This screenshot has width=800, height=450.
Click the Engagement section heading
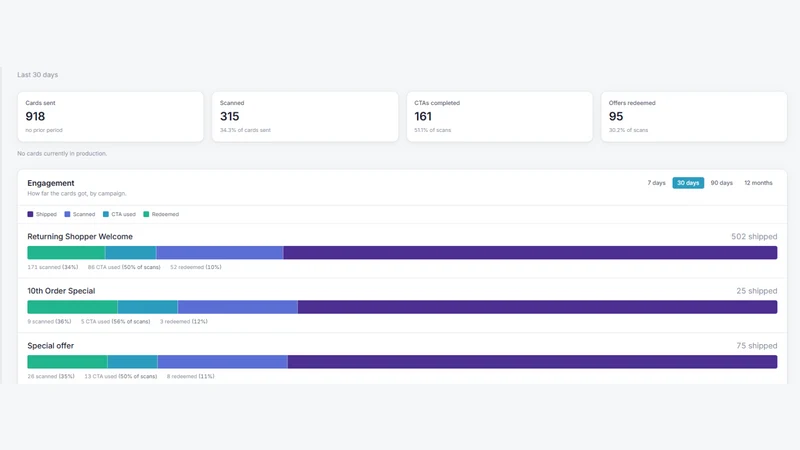coord(51,183)
